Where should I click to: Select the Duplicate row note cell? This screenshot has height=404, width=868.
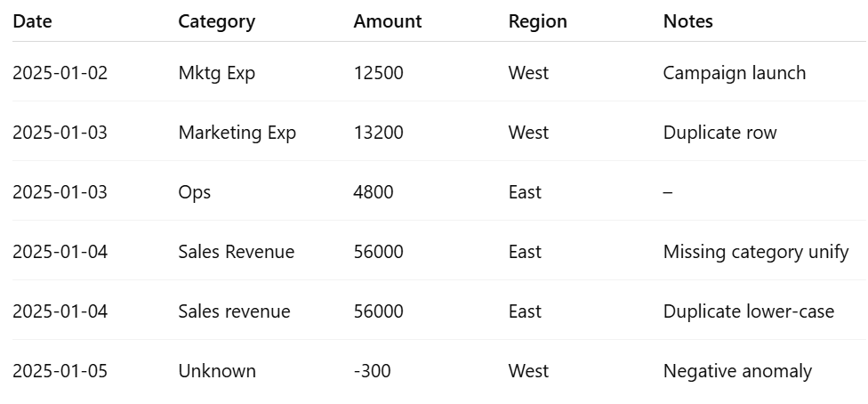tap(719, 133)
